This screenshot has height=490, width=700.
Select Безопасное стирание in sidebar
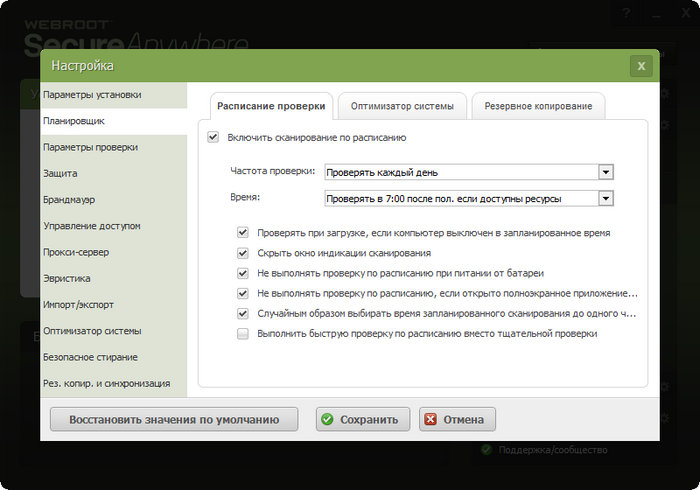[113, 357]
